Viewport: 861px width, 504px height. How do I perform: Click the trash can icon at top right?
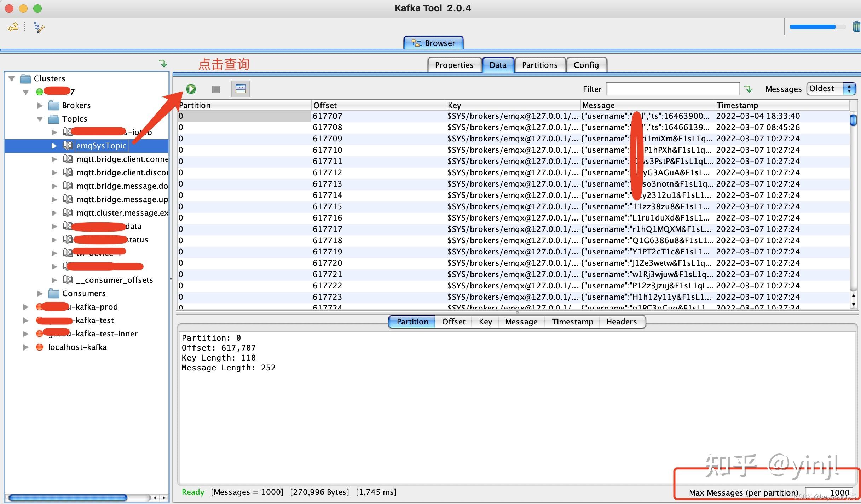coord(856,27)
